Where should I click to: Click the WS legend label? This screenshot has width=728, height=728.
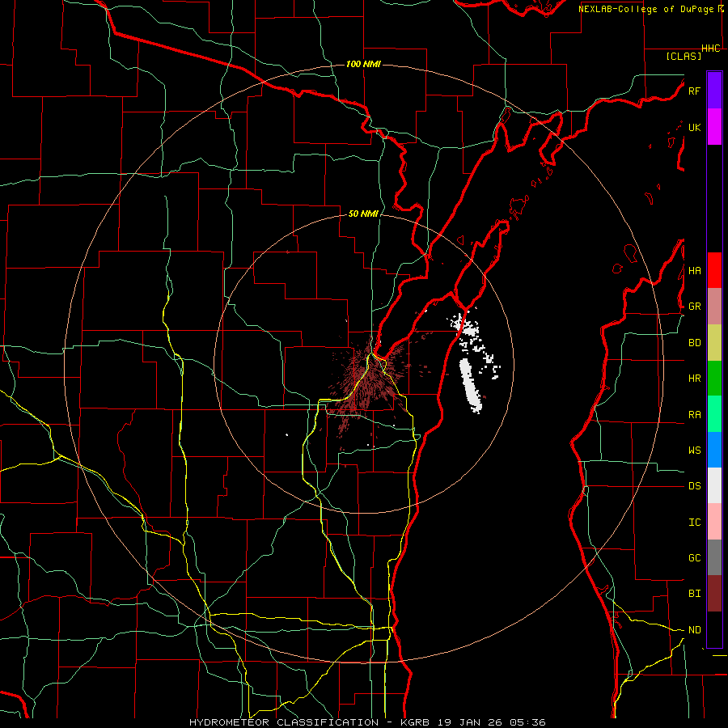(x=694, y=451)
